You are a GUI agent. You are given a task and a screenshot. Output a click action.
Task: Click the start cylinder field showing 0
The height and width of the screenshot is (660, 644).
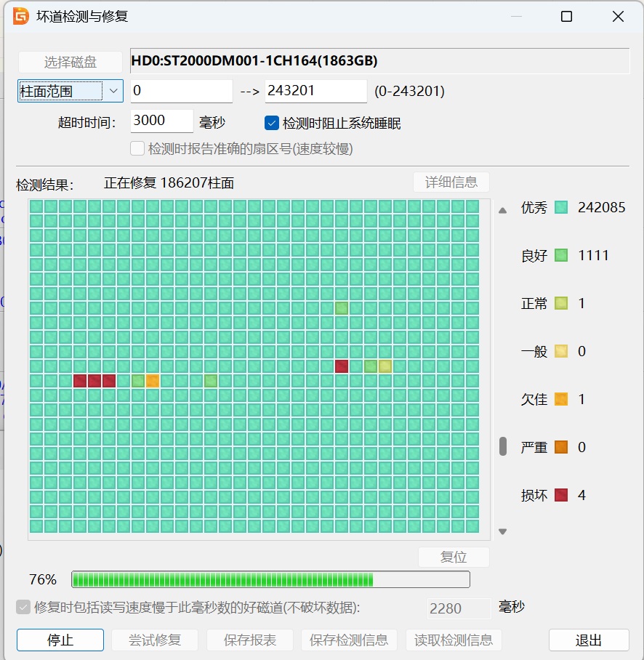click(x=182, y=91)
